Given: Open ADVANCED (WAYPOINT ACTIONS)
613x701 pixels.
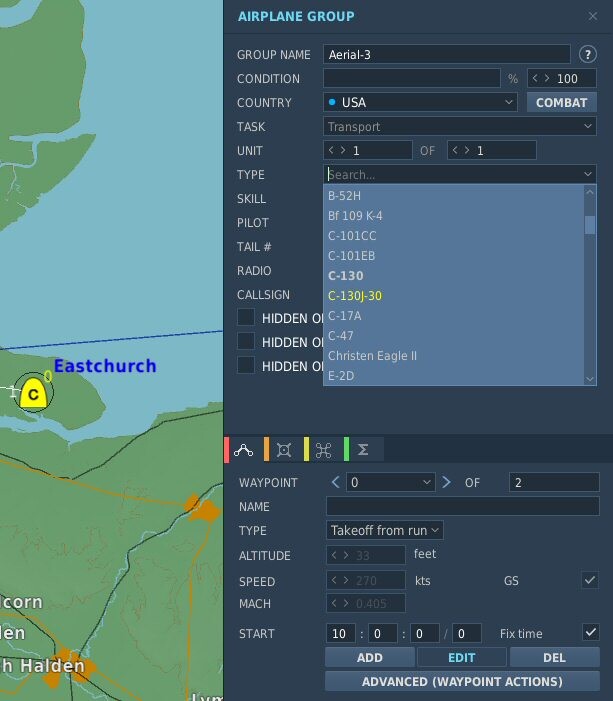Looking at the screenshot, I should [x=462, y=681].
